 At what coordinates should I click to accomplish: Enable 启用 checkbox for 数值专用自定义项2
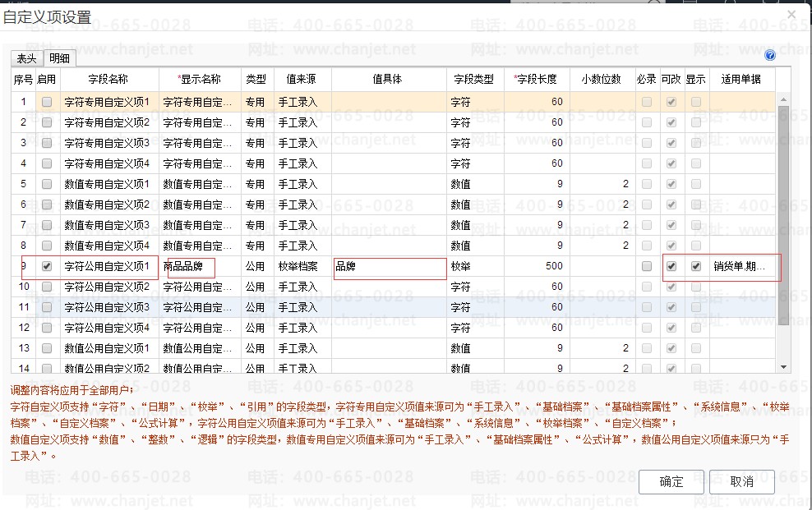(x=47, y=204)
